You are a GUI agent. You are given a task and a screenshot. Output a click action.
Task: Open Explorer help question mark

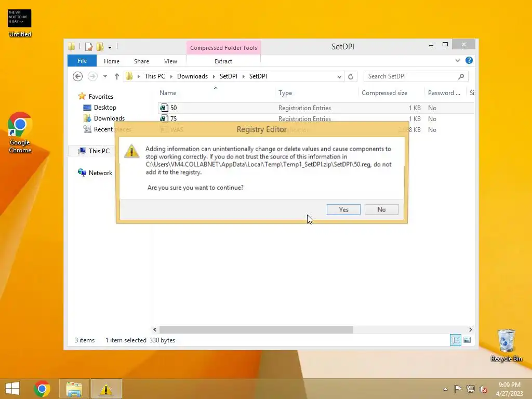pos(469,60)
